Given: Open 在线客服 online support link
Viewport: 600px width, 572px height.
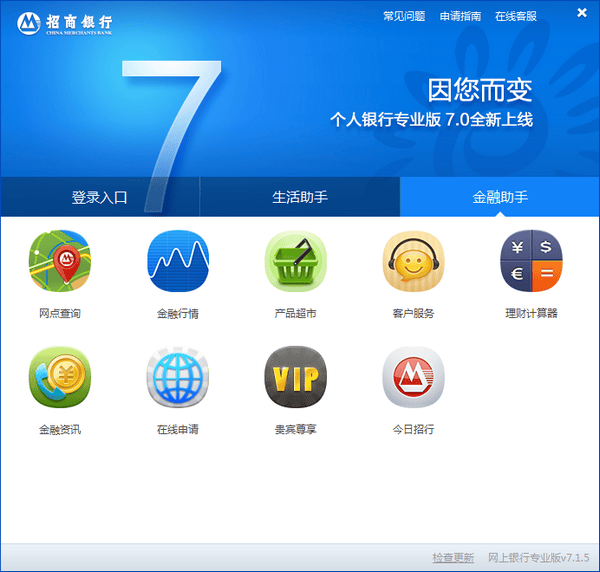Looking at the screenshot, I should 516,17.
